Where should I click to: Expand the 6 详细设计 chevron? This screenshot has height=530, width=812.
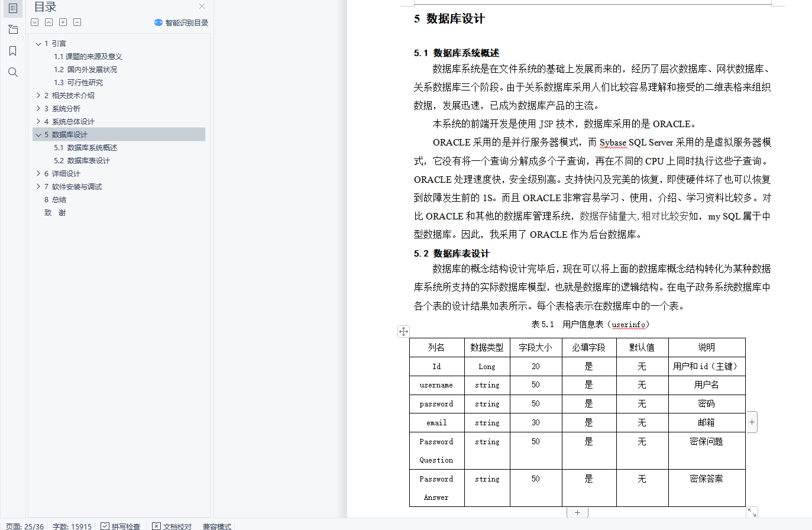tap(38, 173)
